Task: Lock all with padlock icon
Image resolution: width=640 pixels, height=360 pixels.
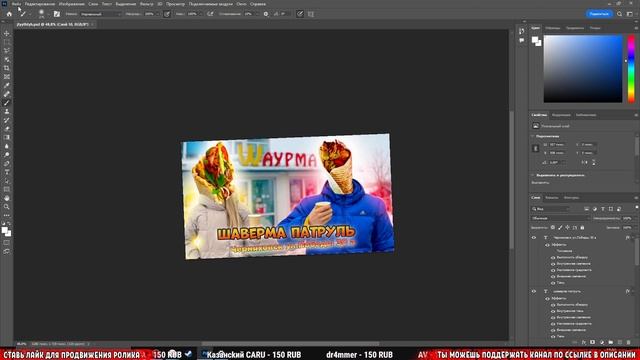Action: (x=582, y=227)
